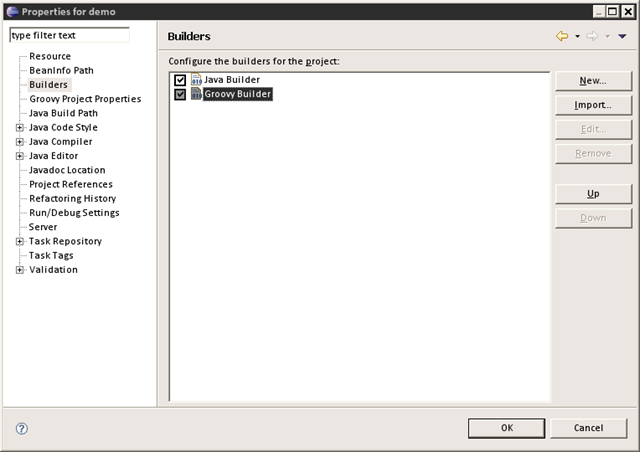The width and height of the screenshot is (640, 452).
Task: Select Server in the properties tree
Action: 43,227
